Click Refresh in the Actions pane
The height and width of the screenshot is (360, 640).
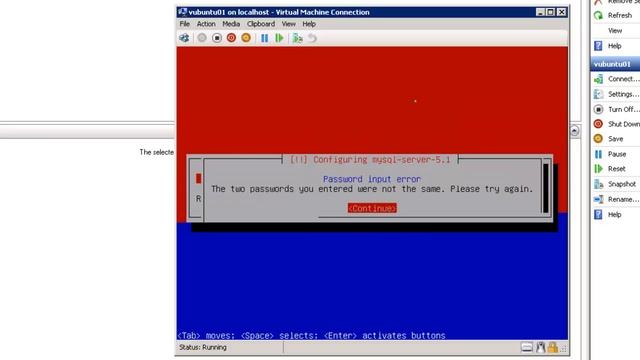click(620, 16)
